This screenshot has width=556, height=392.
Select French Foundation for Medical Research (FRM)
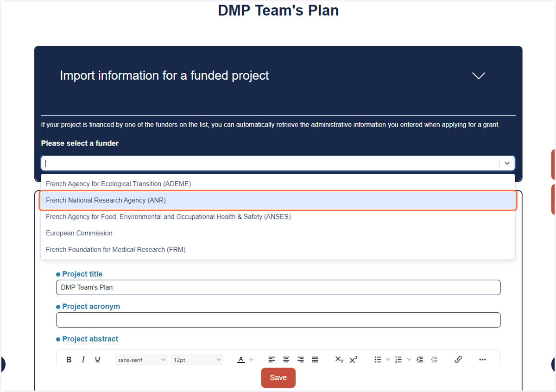click(x=278, y=250)
